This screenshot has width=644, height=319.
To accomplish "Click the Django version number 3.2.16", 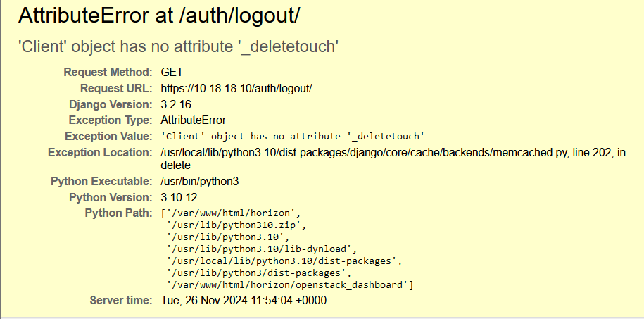I will pyautogui.click(x=176, y=104).
